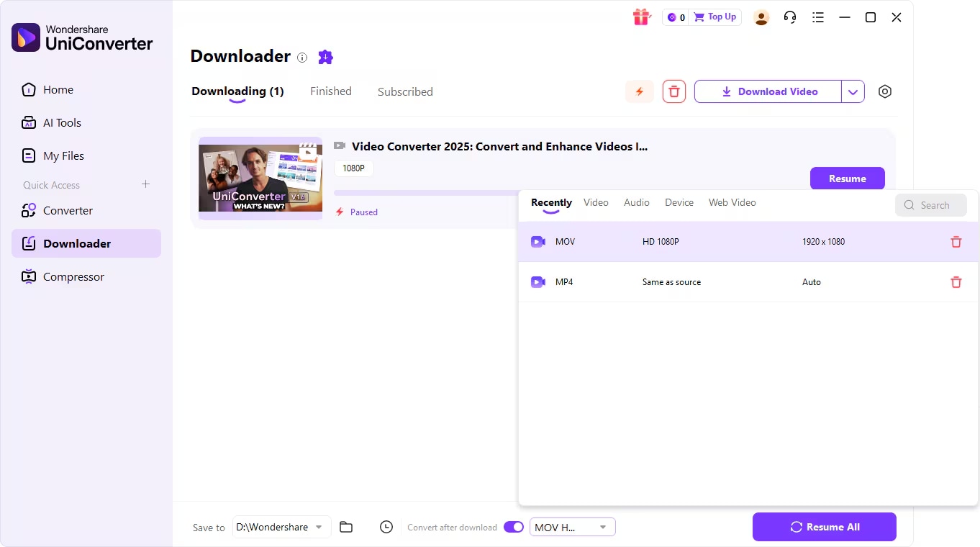Select the Recently format tab
980x547 pixels.
551,203
